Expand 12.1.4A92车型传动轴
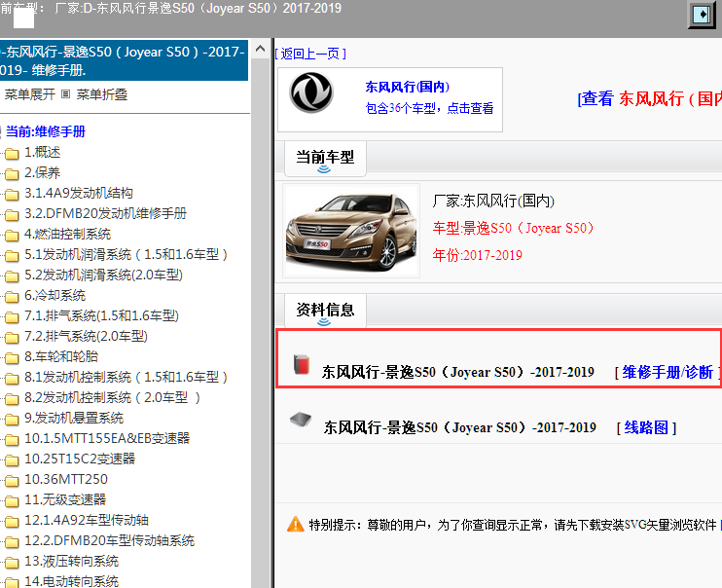This screenshot has width=722, height=588. [86, 520]
